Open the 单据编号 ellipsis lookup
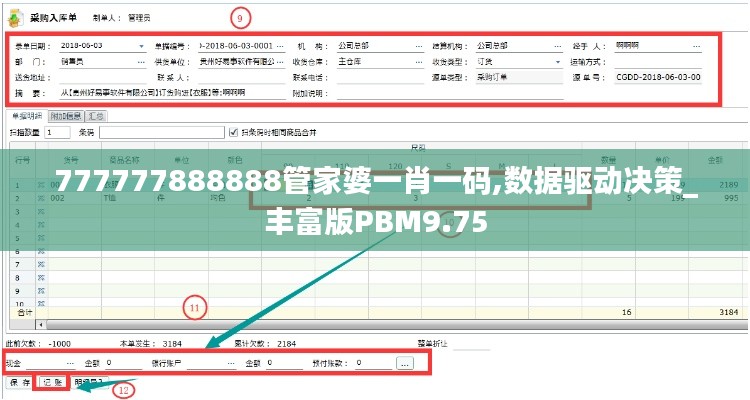This screenshot has width=750, height=400. 280,46
